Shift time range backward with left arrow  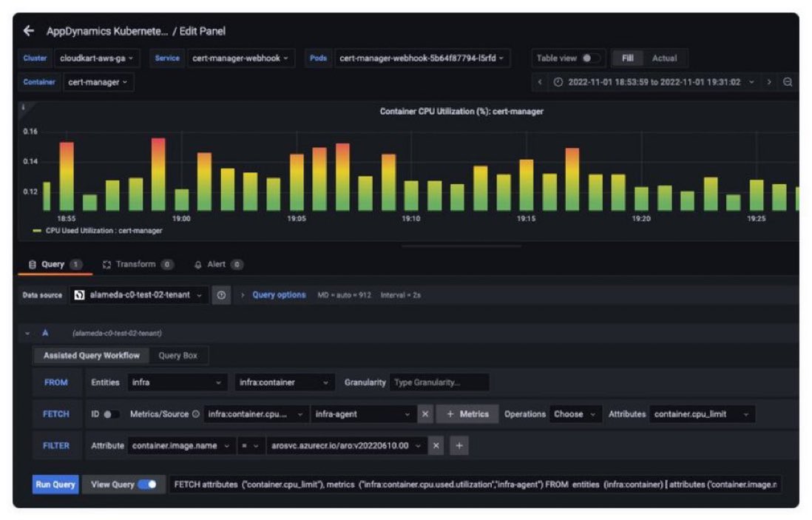click(x=540, y=82)
